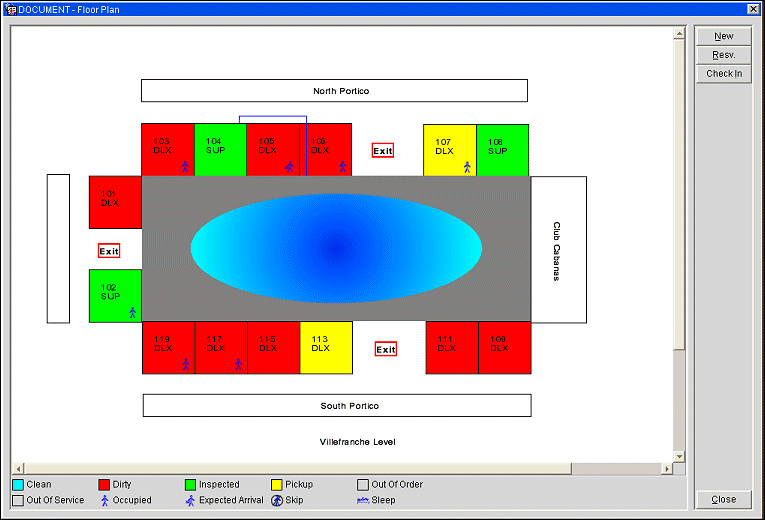Click the vertical scrollbar down arrow
This screenshot has width=765, height=520.
680,456
